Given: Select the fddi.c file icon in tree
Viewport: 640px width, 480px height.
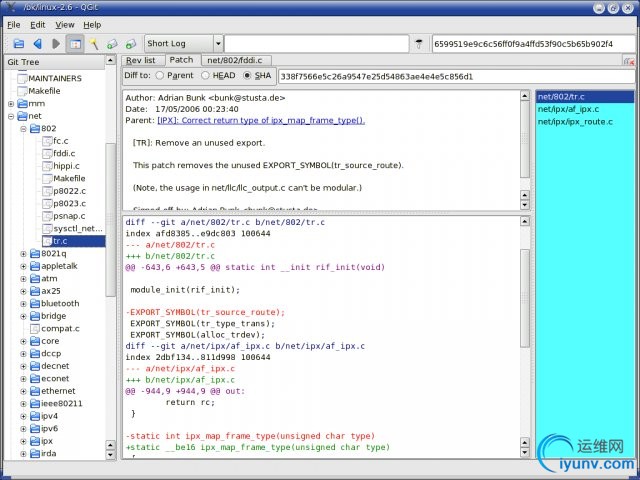Looking at the screenshot, I should (46, 154).
